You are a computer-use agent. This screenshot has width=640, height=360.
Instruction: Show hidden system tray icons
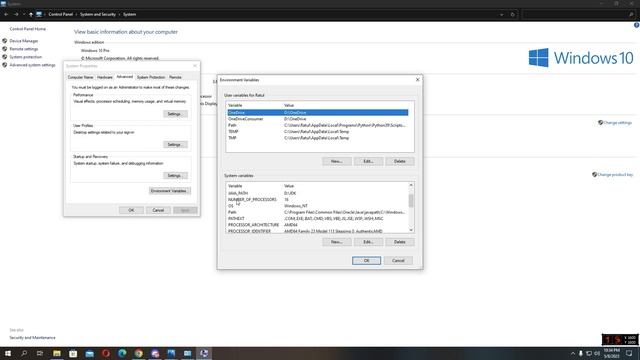[573, 353]
